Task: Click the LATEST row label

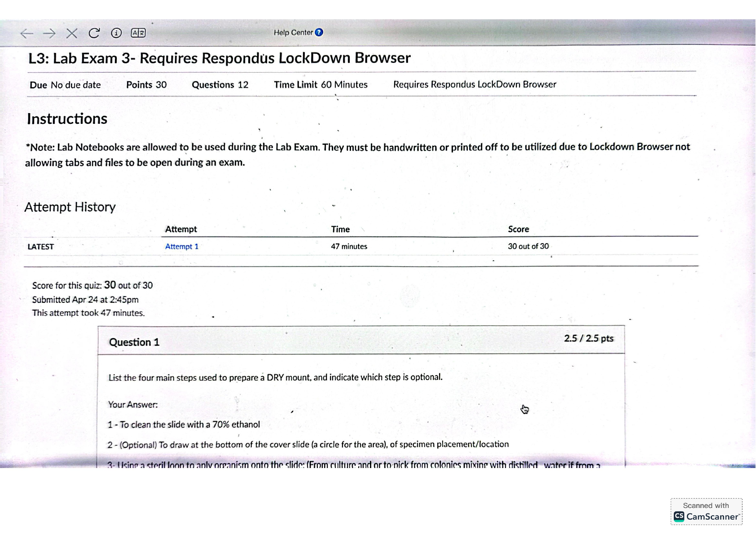Action: 41,247
